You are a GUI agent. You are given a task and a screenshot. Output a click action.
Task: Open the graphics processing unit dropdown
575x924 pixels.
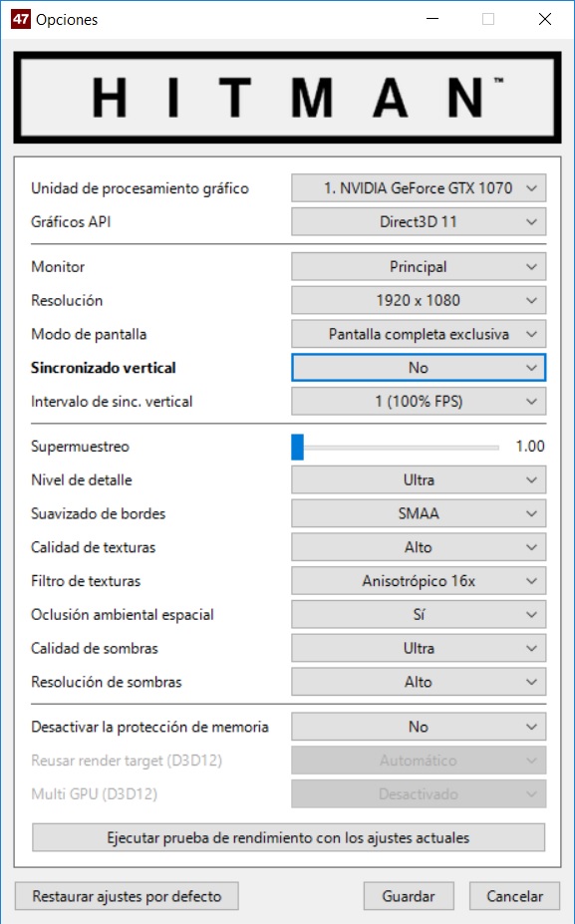[419, 188]
